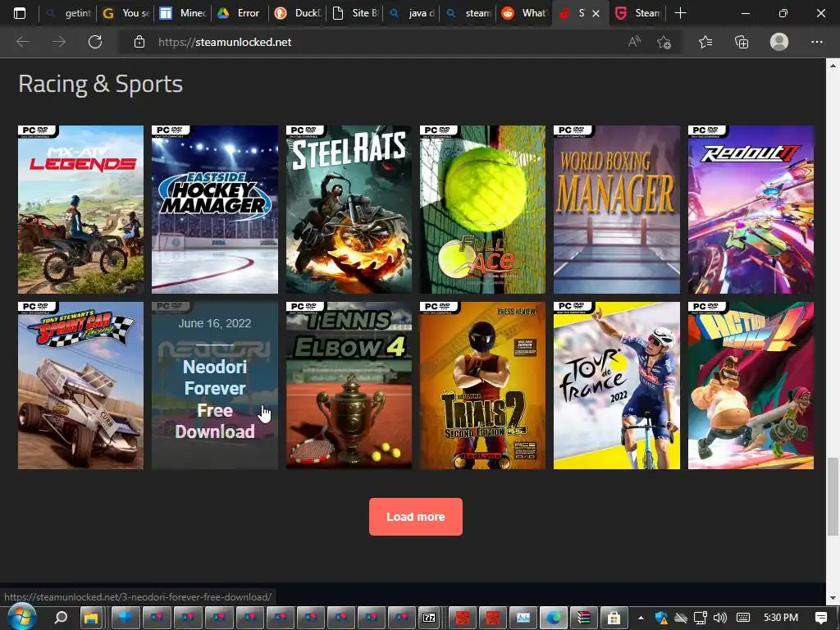
Task: Open Tony Stewart's Sprint Car Racing cover
Action: (81, 386)
